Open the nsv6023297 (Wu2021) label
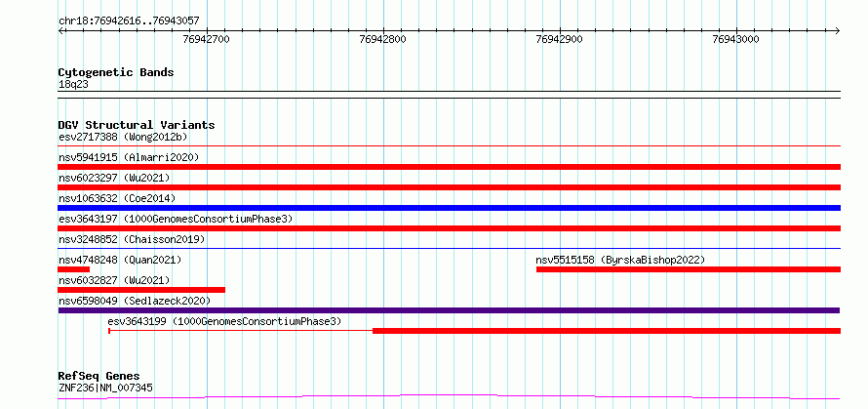The width and height of the screenshot is (868, 409). click(x=114, y=178)
